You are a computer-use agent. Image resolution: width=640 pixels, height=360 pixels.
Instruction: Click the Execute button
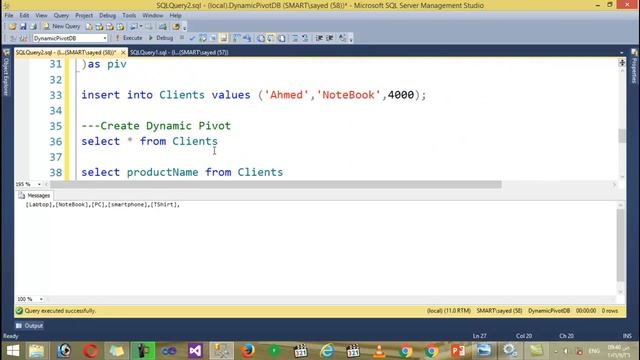[x=129, y=38]
